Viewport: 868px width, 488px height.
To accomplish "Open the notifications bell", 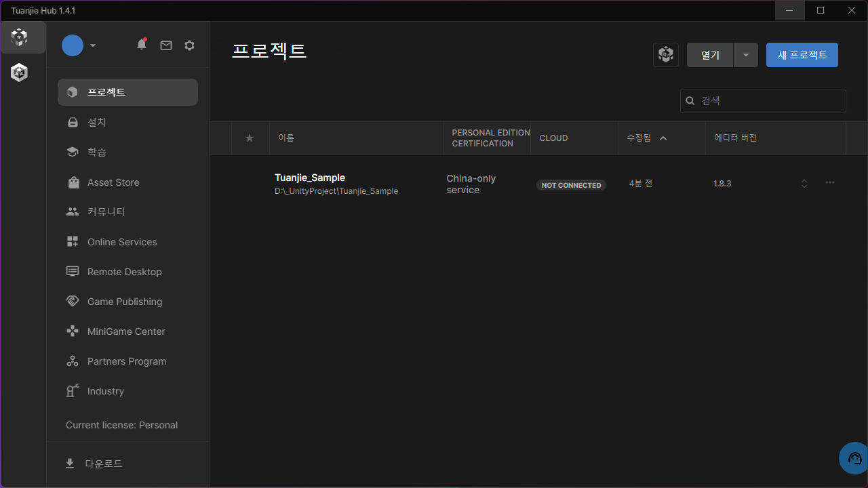I will (142, 45).
